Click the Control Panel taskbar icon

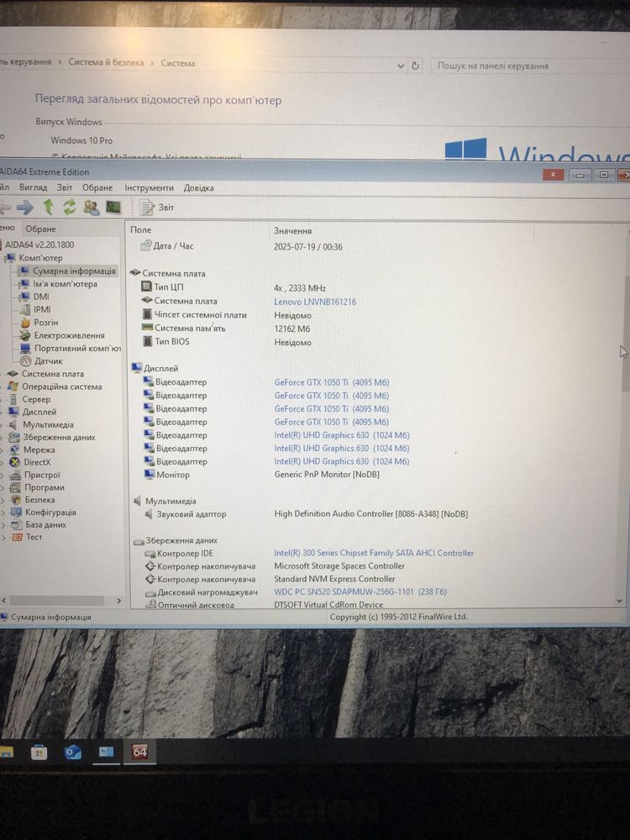click(106, 752)
